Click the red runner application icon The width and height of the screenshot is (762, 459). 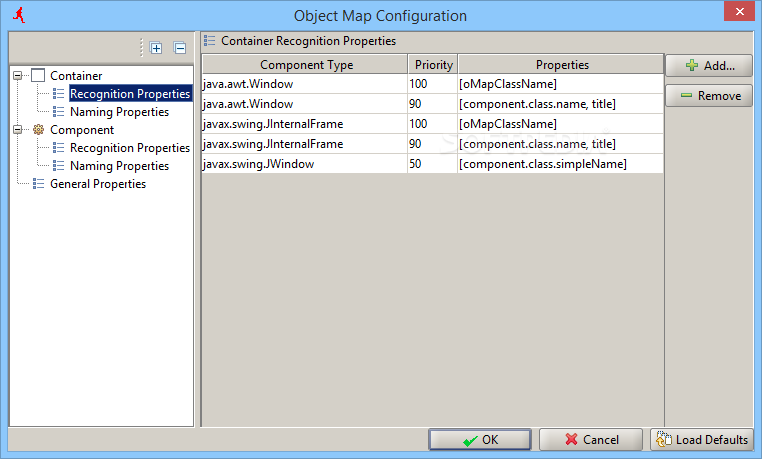19,15
